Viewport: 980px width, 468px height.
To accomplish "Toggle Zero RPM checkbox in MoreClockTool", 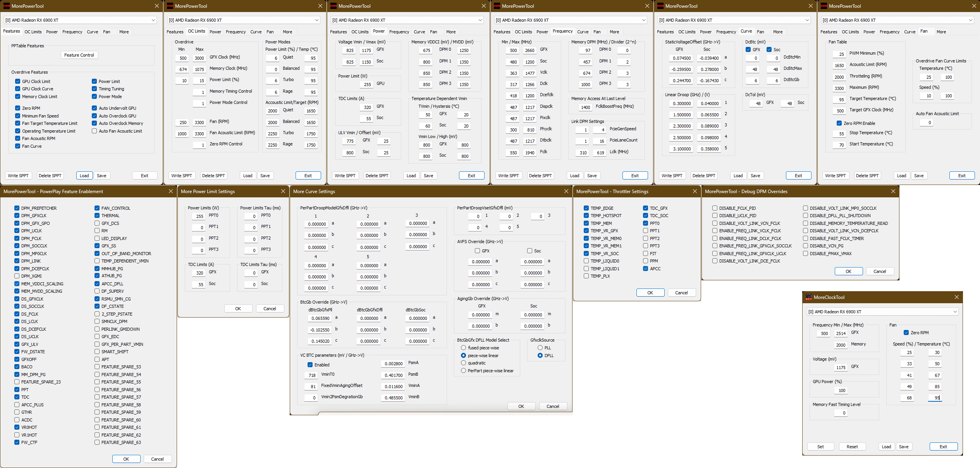I will (906, 333).
